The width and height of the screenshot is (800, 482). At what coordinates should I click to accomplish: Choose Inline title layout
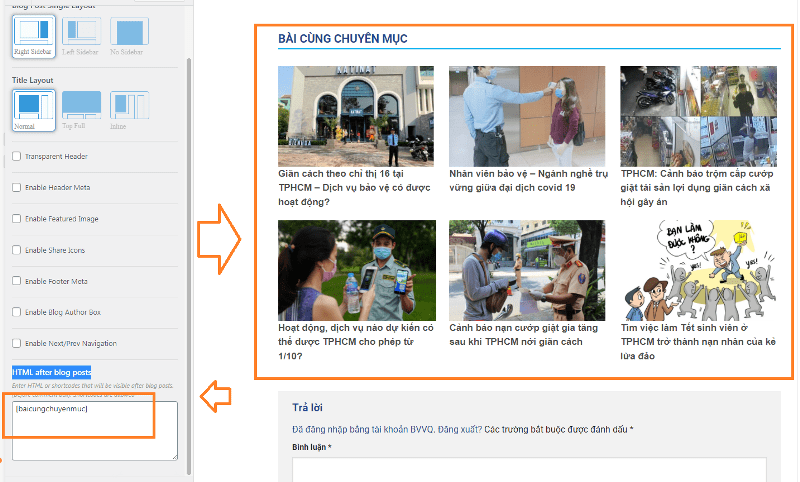[x=129, y=104]
